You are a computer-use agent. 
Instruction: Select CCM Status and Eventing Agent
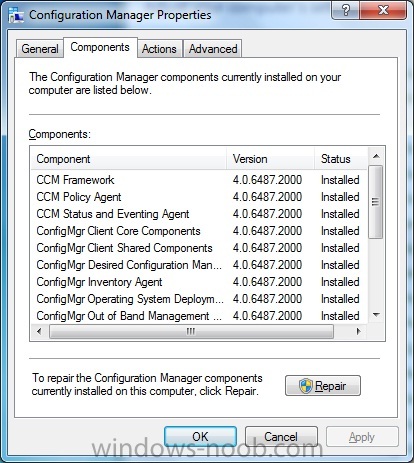(198, 214)
